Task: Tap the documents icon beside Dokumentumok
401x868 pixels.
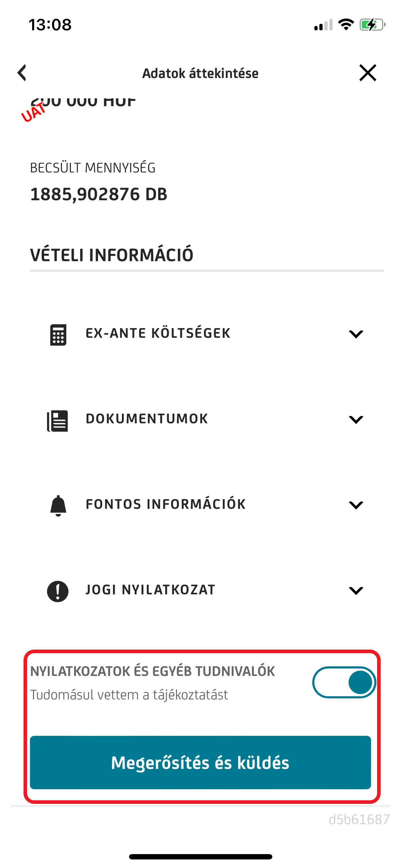Action: click(x=58, y=420)
